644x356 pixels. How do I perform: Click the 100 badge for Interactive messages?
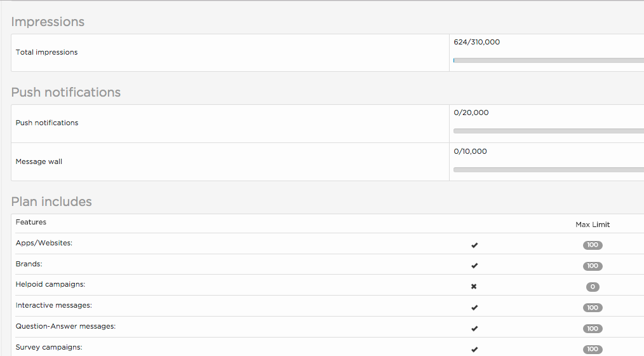click(x=593, y=308)
